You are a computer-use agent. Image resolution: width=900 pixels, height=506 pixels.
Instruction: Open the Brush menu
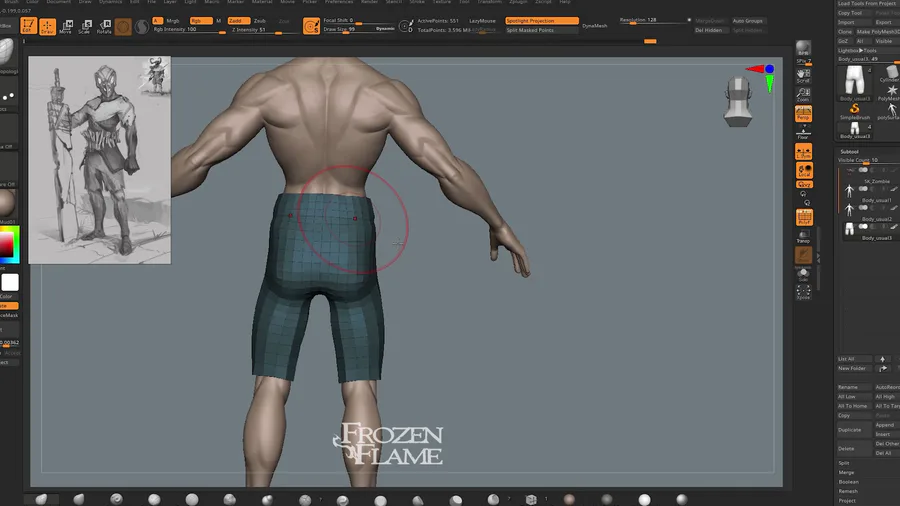(11, 2)
